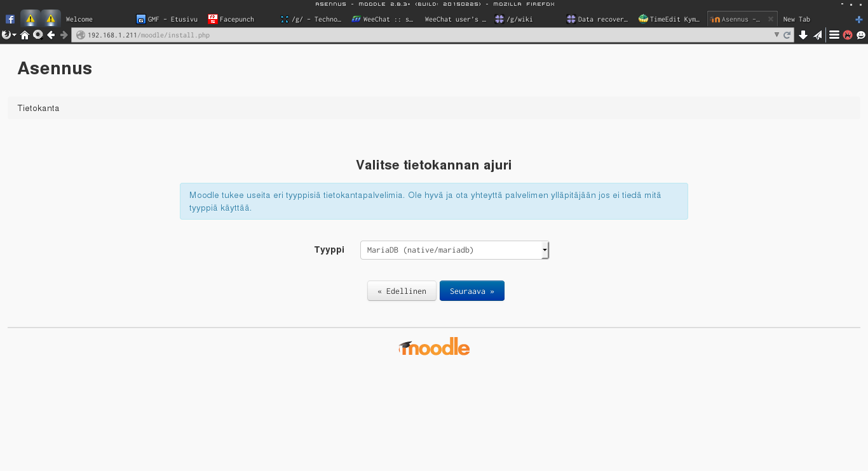Click the paper plane send icon
The image size is (868, 471).
click(x=818, y=36)
